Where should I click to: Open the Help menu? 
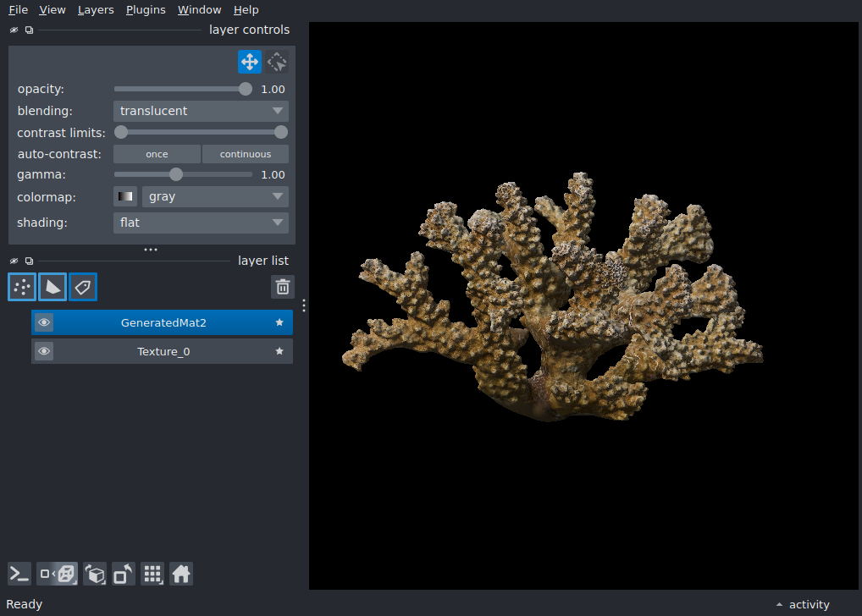[246, 10]
